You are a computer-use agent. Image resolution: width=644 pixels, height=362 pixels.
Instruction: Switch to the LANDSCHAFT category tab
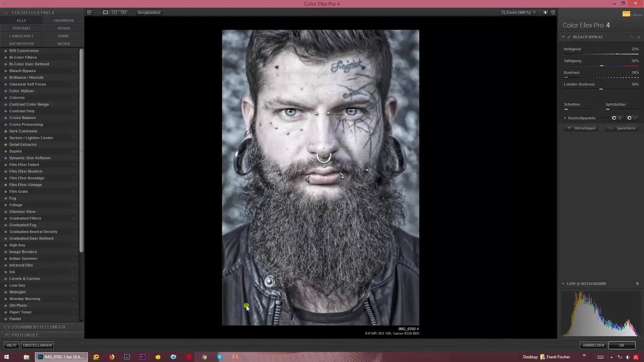(x=21, y=36)
